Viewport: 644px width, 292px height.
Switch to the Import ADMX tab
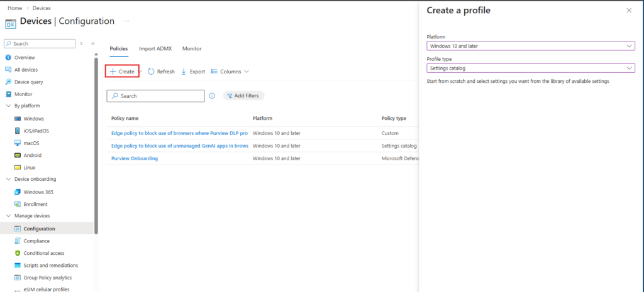tap(155, 48)
